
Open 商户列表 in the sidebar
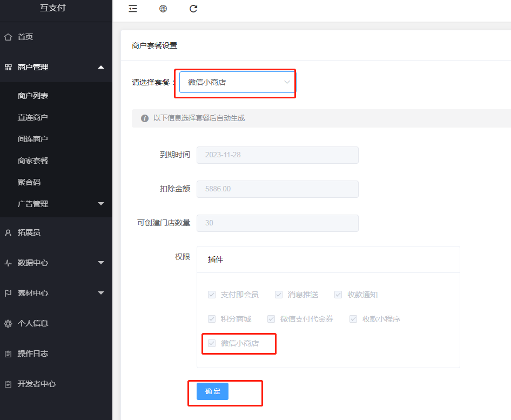point(33,96)
